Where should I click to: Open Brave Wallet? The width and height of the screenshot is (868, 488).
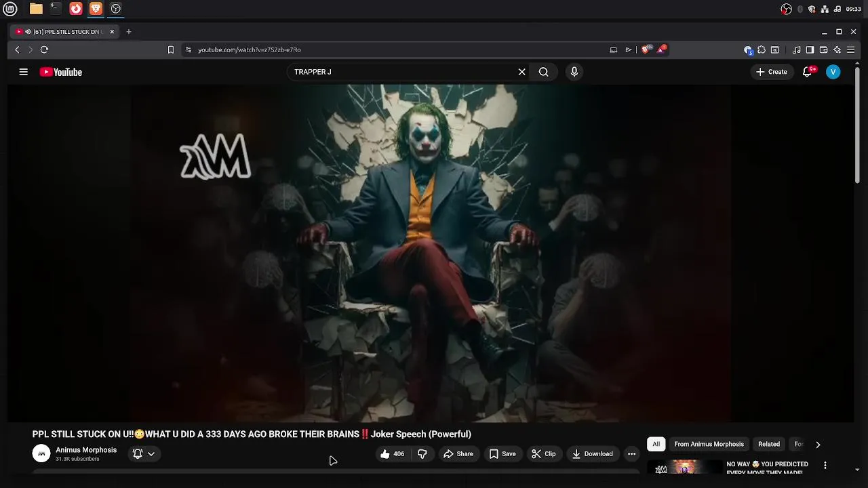pyautogui.click(x=823, y=49)
